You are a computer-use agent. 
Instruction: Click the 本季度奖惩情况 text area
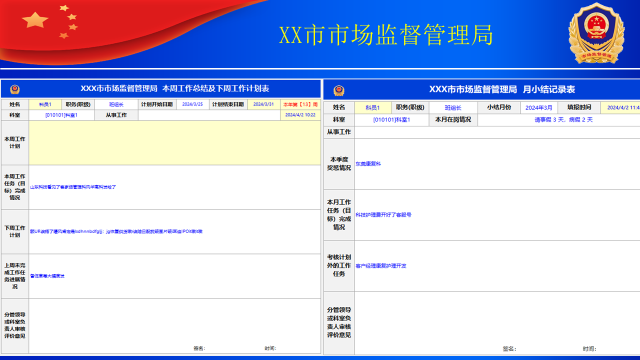(497, 164)
